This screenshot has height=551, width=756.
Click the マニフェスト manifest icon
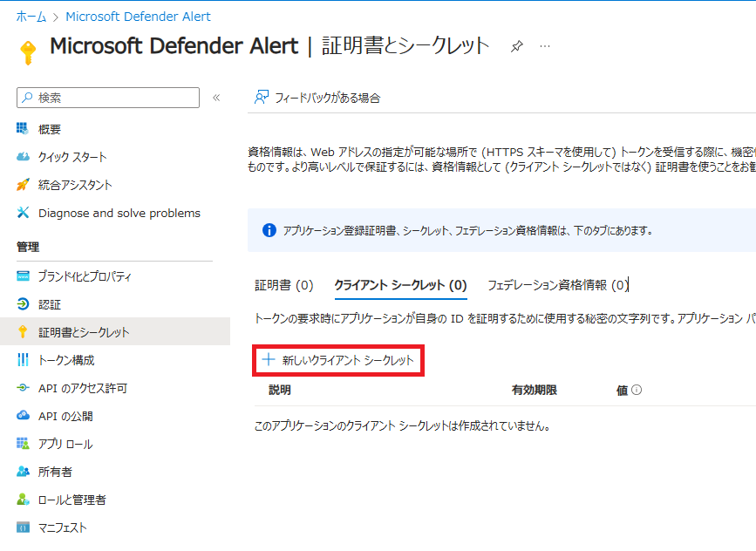pos(23,527)
